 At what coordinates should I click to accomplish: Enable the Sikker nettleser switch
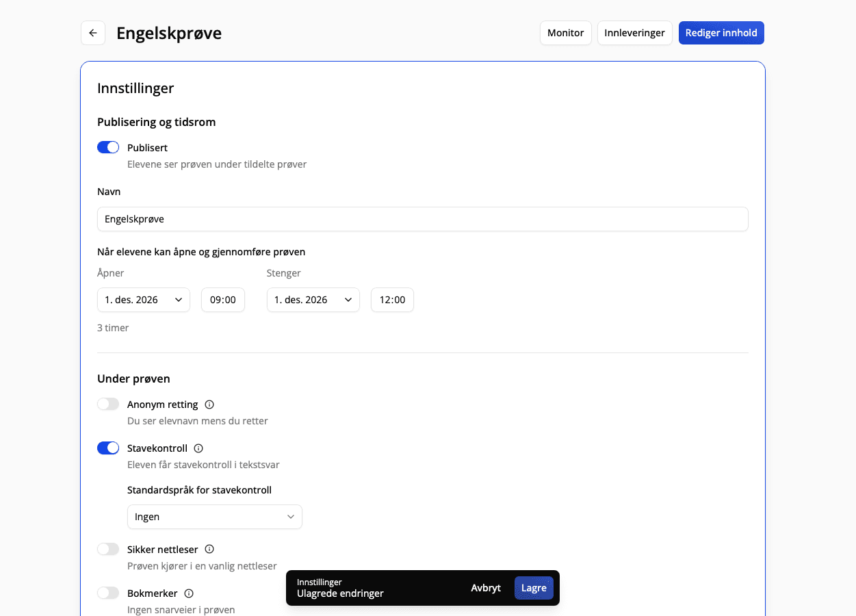click(x=108, y=549)
